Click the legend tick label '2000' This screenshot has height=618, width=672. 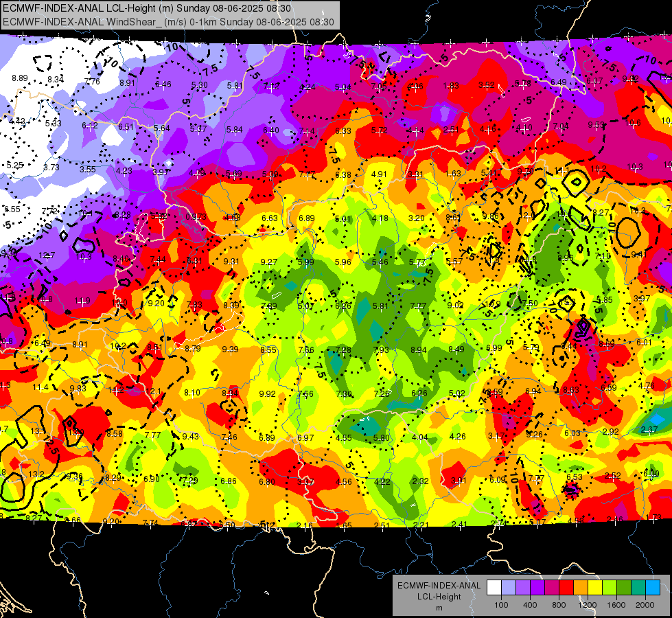point(645,605)
